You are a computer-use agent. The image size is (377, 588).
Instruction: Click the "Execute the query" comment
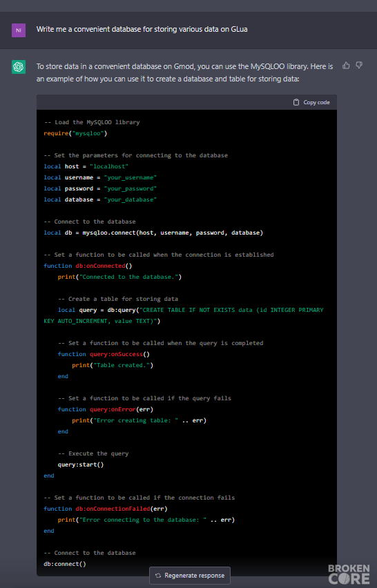pyautogui.click(x=93, y=453)
